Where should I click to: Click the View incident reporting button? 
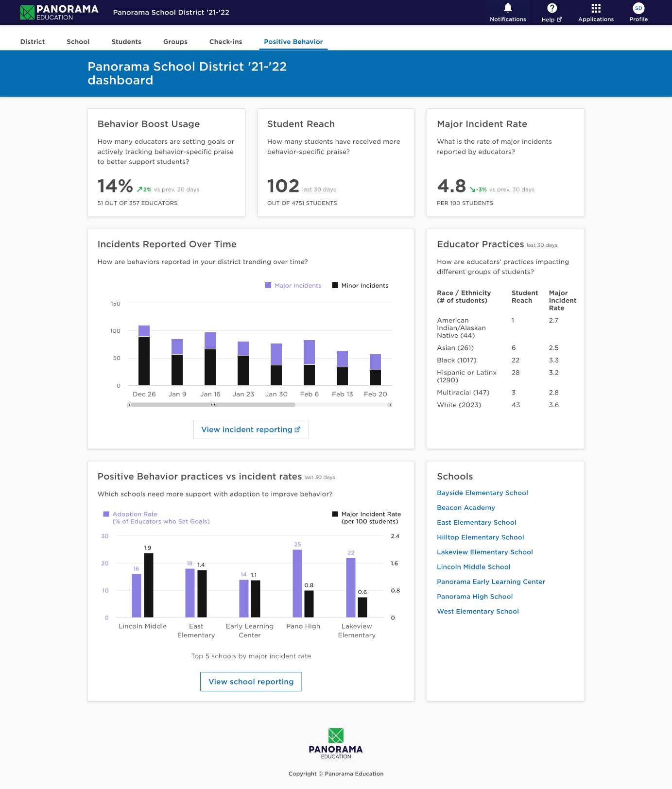[x=251, y=429]
